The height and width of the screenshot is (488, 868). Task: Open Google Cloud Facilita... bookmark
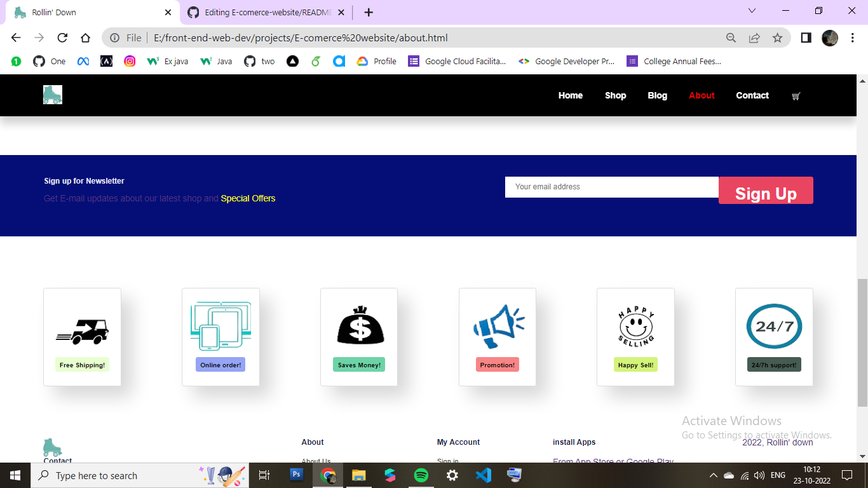point(458,61)
